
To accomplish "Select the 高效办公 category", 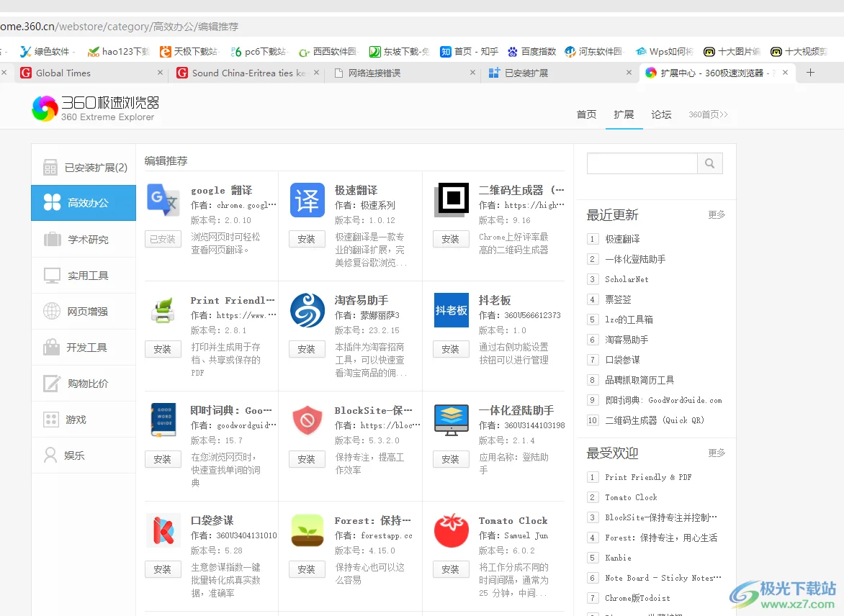I will click(x=84, y=203).
